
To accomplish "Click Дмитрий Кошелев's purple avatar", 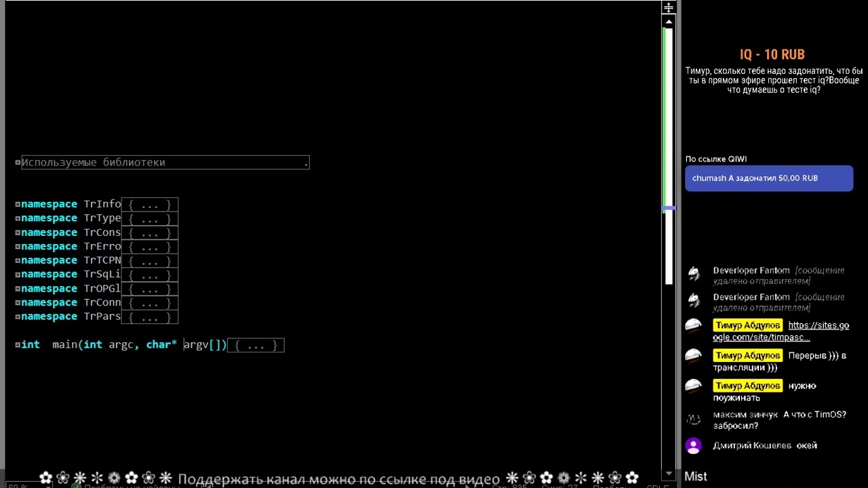I will [693, 446].
